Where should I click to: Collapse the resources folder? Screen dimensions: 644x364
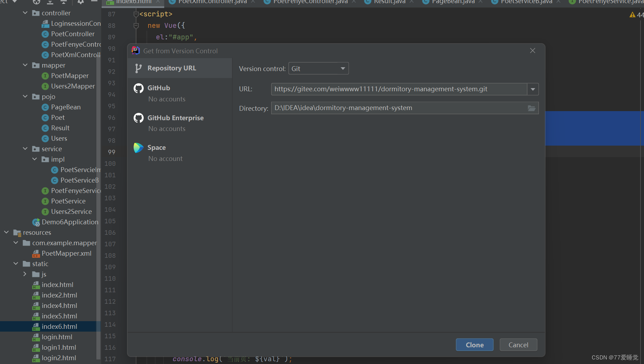point(6,232)
